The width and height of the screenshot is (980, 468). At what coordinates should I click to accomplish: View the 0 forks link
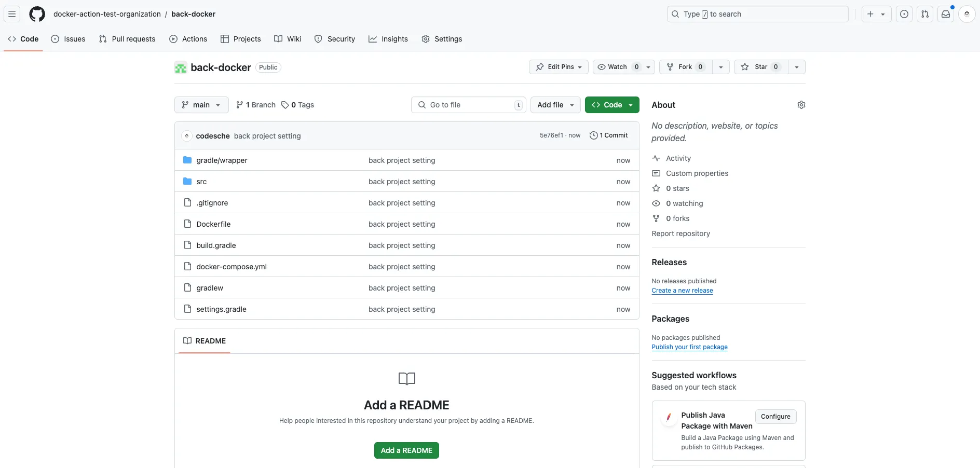click(x=677, y=218)
